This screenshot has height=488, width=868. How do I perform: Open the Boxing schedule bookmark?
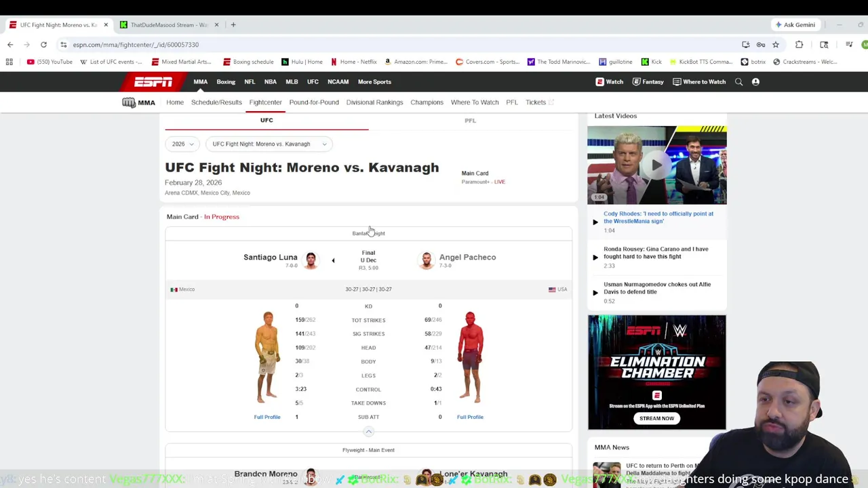tap(248, 62)
